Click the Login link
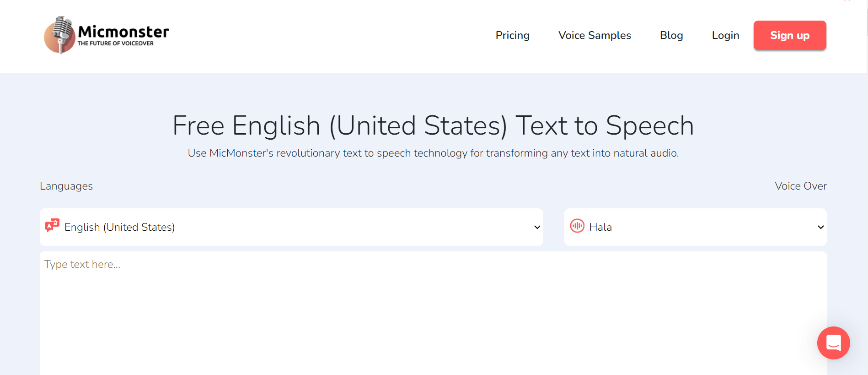This screenshot has height=375, width=868. (x=725, y=35)
